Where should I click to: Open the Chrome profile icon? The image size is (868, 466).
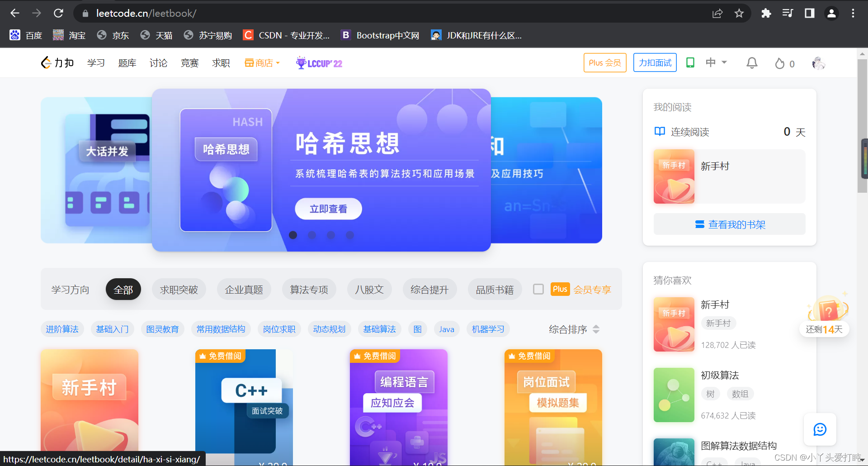831,13
